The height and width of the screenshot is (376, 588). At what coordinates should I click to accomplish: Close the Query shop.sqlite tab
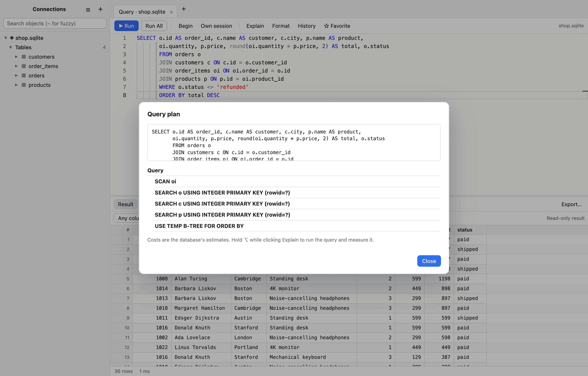click(171, 12)
